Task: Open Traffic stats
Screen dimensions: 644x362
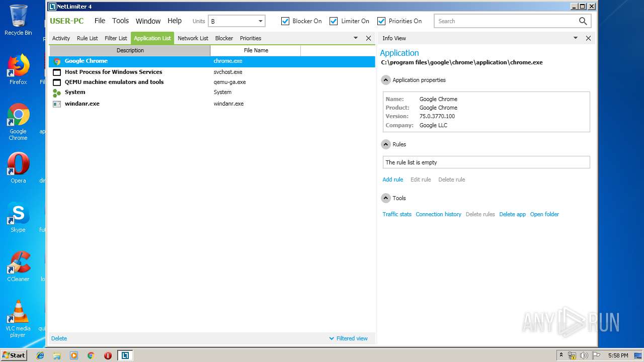Action: (x=397, y=214)
